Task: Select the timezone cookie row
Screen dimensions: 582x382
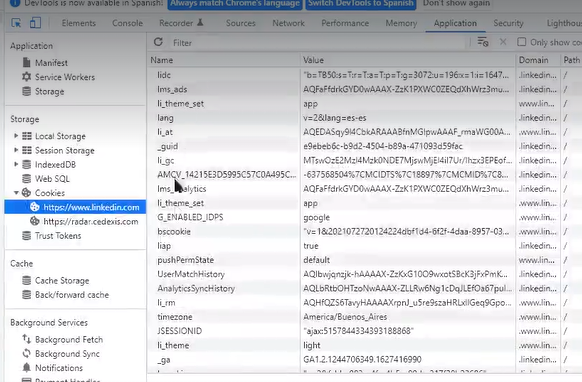Action: [x=364, y=317]
